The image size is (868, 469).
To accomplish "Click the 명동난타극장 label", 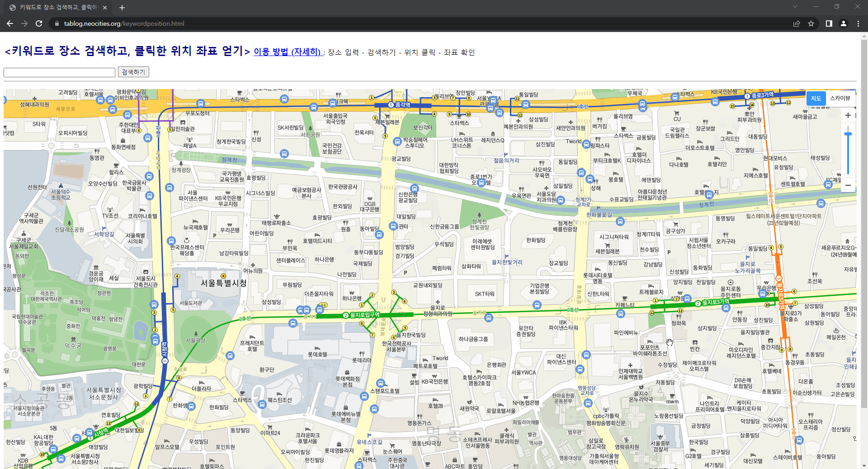I will click(426, 443).
